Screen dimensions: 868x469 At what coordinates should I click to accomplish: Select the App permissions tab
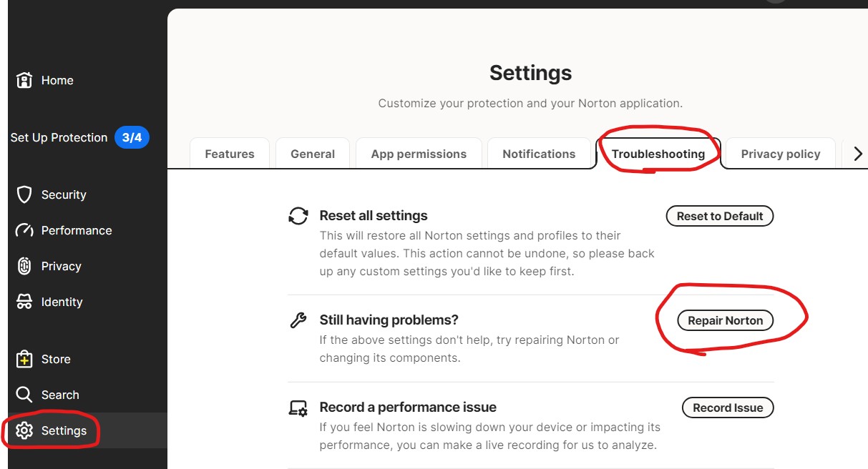419,154
